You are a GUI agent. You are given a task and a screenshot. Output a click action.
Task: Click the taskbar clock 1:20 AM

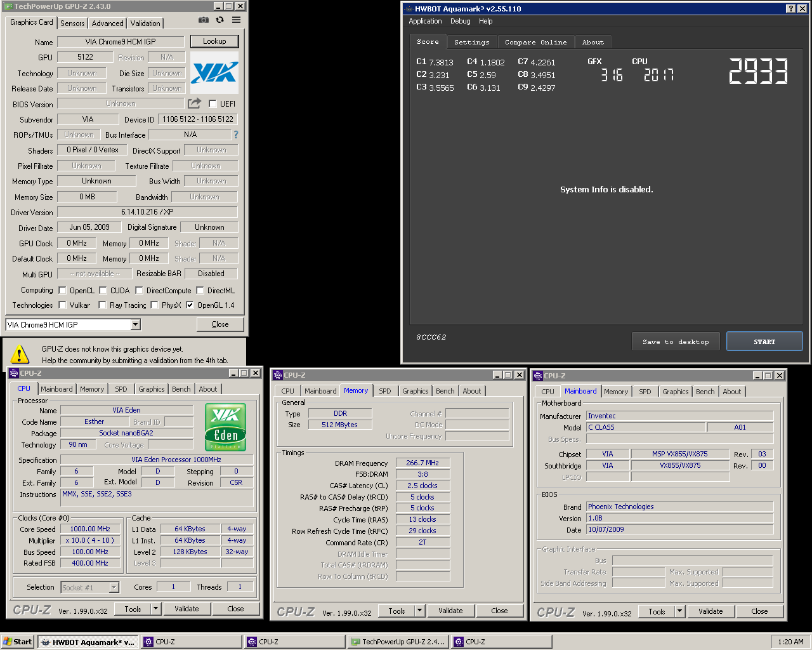(790, 642)
